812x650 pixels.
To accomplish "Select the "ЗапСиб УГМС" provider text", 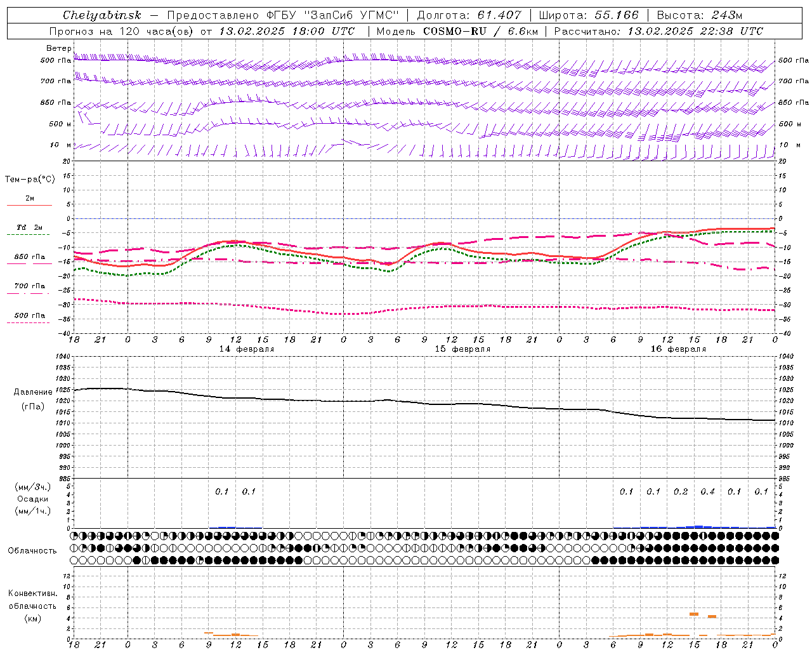I will point(350,15).
